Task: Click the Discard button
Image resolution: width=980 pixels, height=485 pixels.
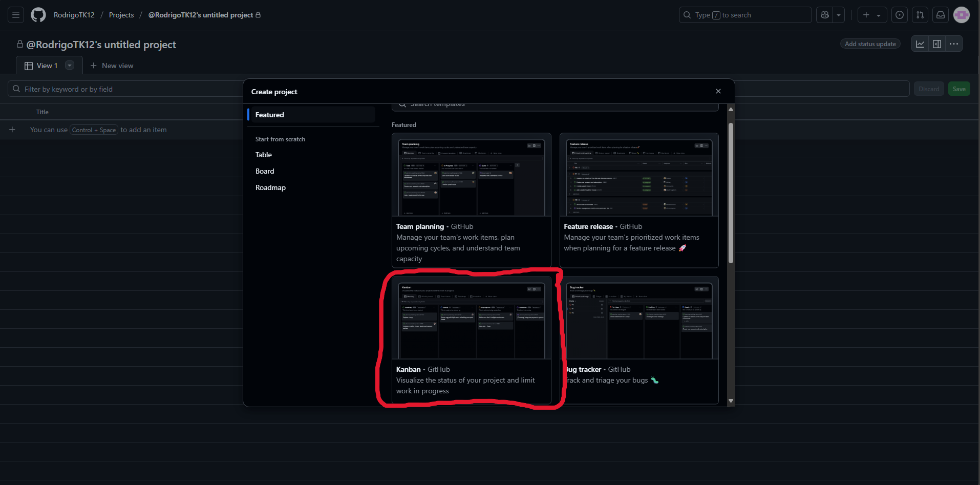Action: click(x=929, y=89)
